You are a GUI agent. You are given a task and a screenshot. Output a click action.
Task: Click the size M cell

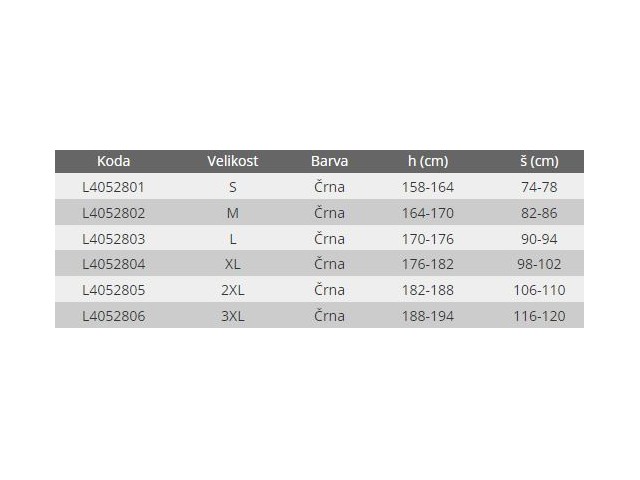(x=232, y=213)
